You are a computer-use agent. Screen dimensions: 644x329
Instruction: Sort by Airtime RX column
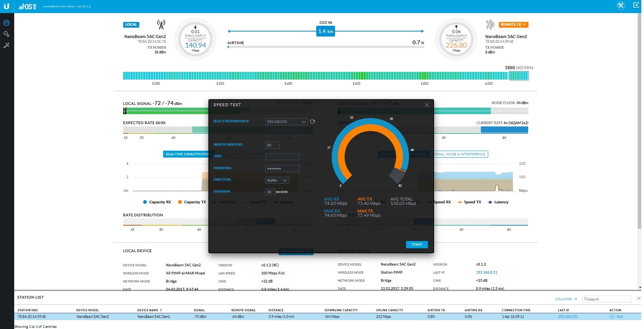(x=473, y=310)
